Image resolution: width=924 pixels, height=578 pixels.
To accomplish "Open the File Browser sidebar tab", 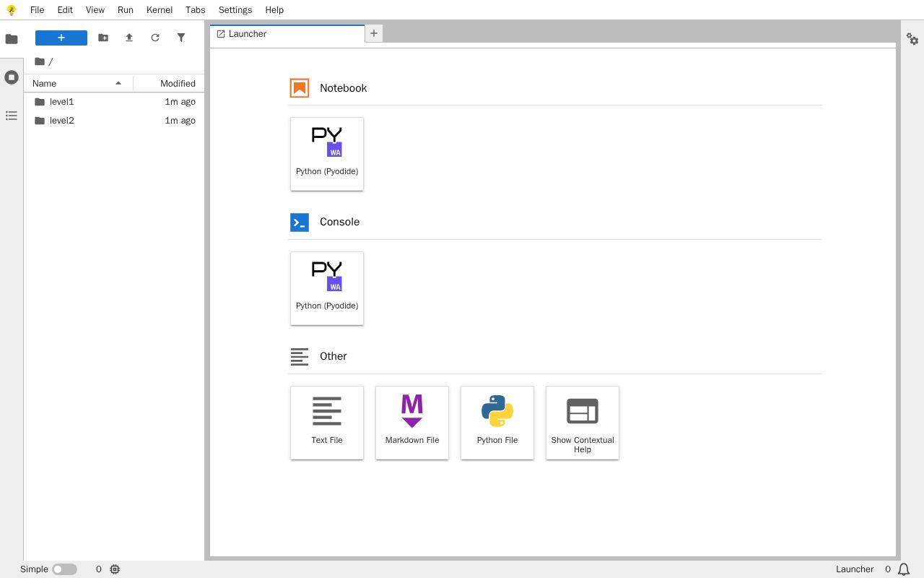I will click(x=12, y=39).
